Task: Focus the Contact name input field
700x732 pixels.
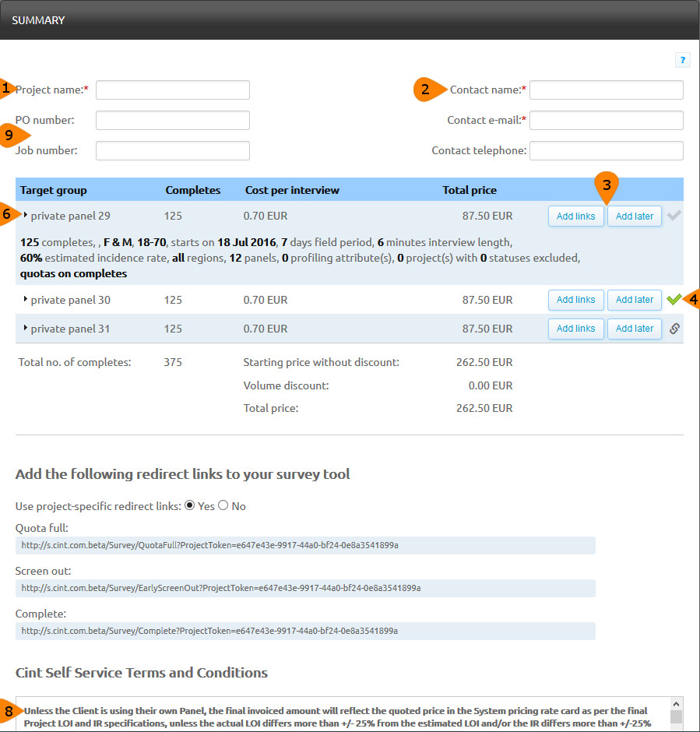Action: 606,90
